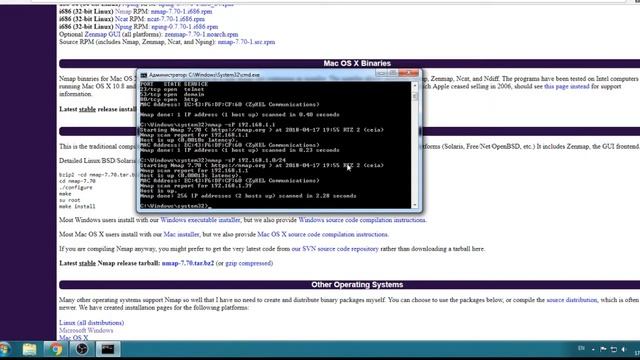Open the Mac installer link

181,235
